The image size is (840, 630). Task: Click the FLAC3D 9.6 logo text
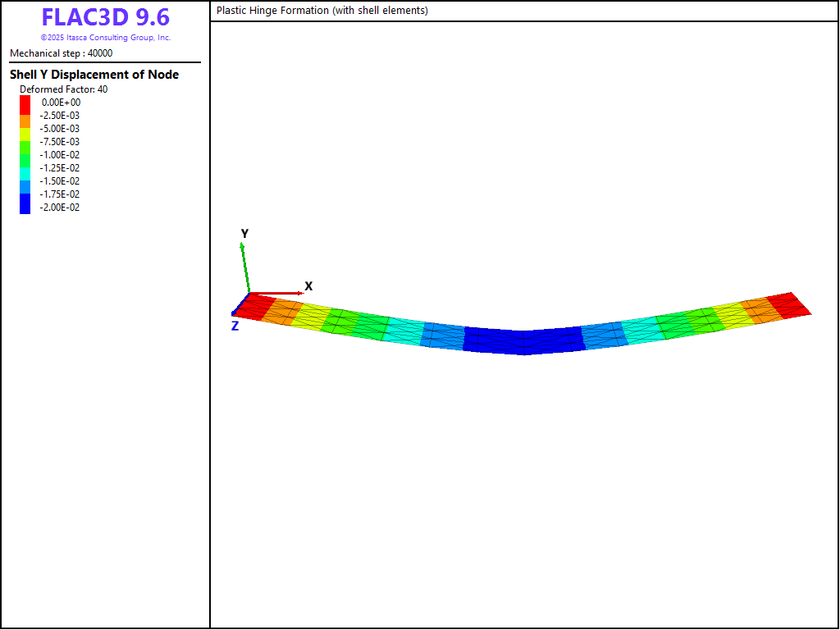tap(105, 18)
